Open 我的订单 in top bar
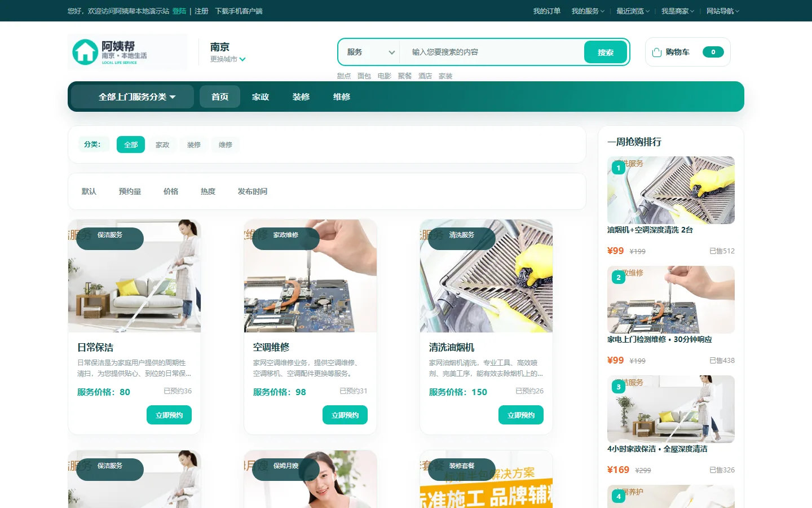The width and height of the screenshot is (812, 508). (547, 11)
